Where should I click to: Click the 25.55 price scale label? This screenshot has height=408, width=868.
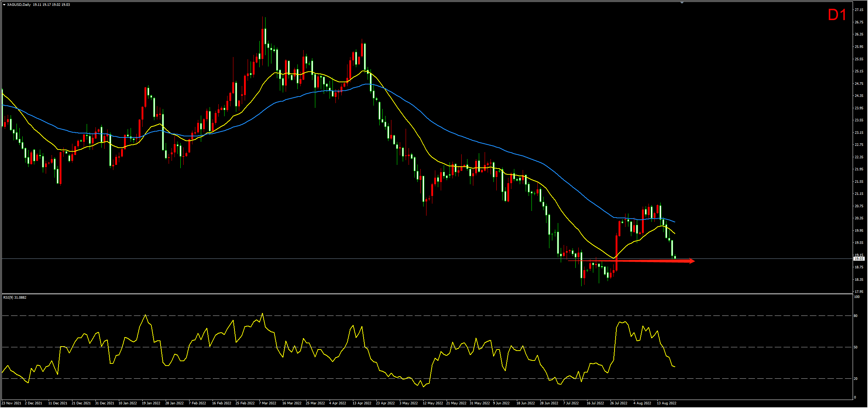tap(858, 59)
